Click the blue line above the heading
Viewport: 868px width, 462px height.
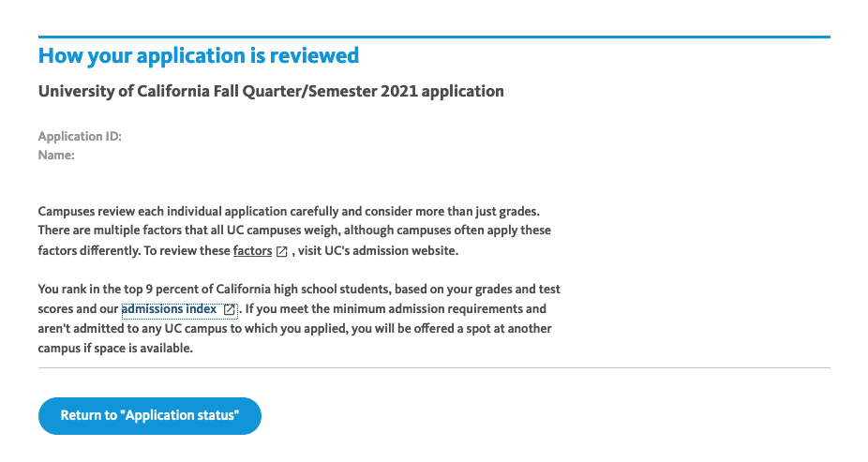434,37
